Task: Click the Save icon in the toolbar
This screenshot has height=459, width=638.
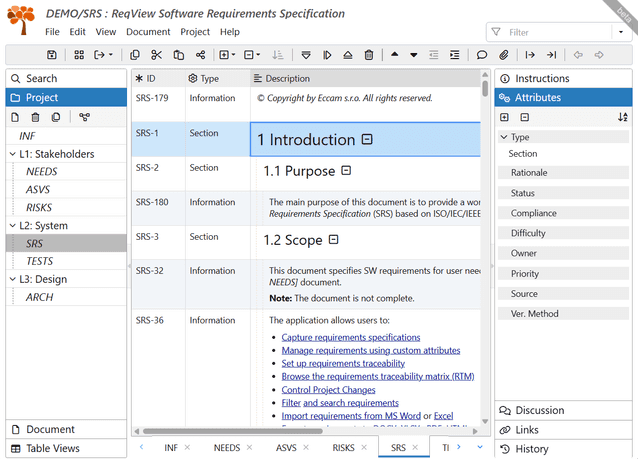Action: coord(52,55)
